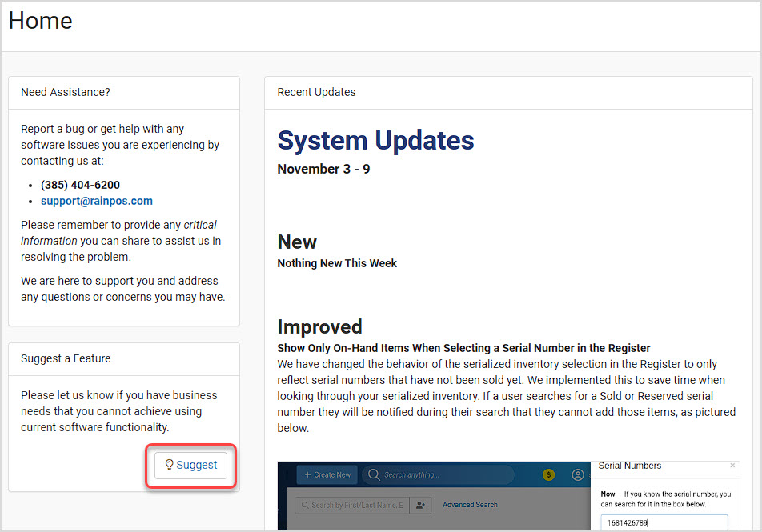Click the New section heading
The height and width of the screenshot is (532, 762).
[297, 242]
